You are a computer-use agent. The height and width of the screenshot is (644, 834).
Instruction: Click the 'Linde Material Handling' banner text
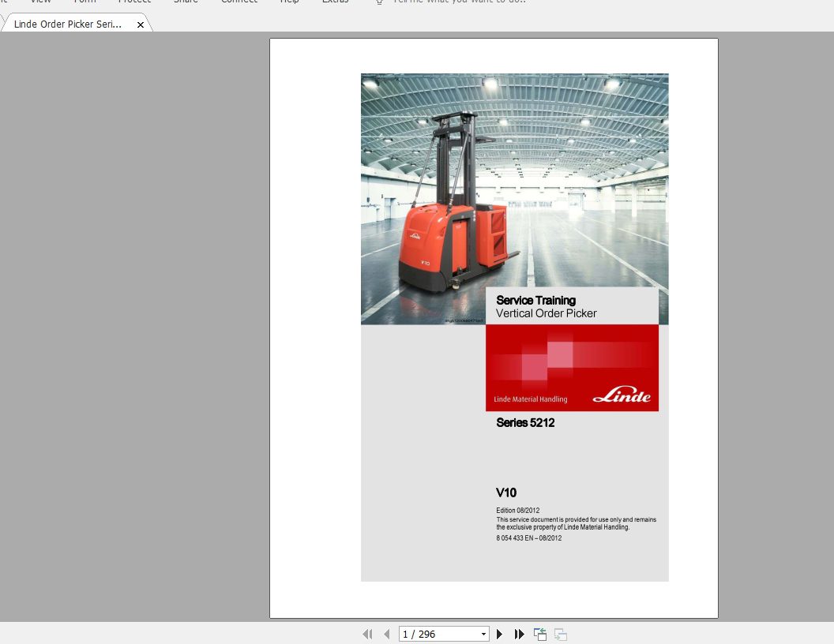click(530, 399)
